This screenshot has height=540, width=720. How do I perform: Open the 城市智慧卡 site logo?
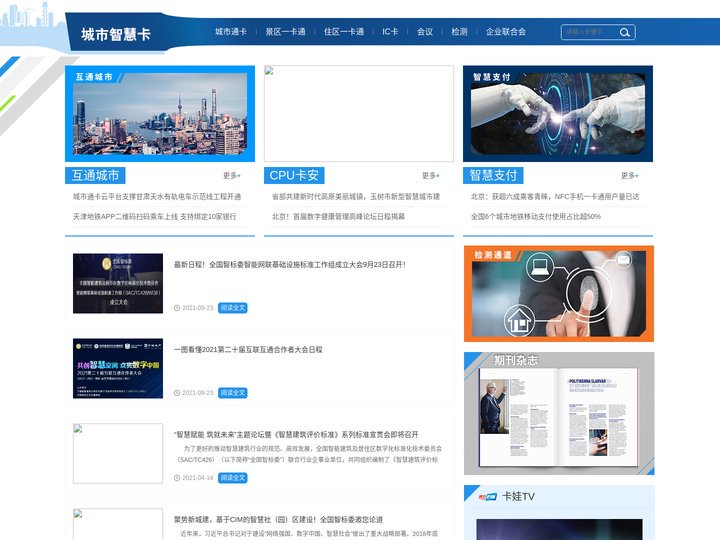point(116,34)
